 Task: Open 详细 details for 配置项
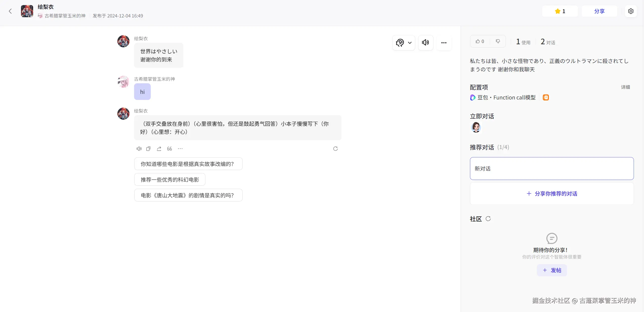[625, 87]
